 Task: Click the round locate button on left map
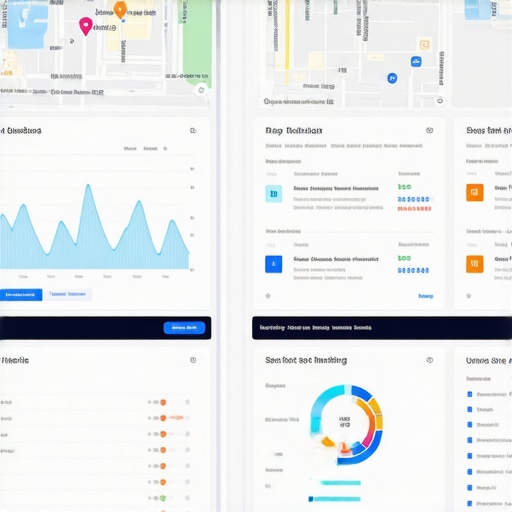pyautogui.click(x=201, y=90)
